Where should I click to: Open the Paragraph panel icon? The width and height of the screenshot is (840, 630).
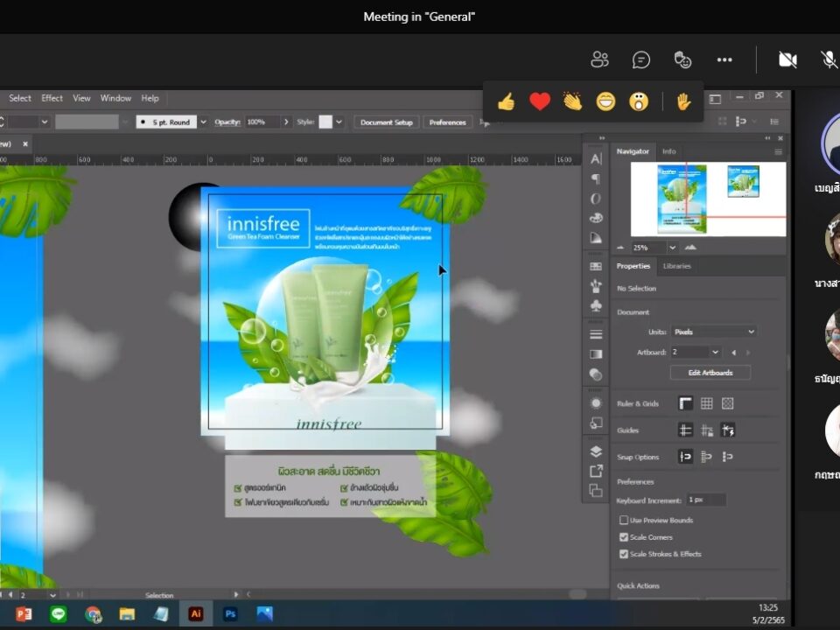point(596,178)
